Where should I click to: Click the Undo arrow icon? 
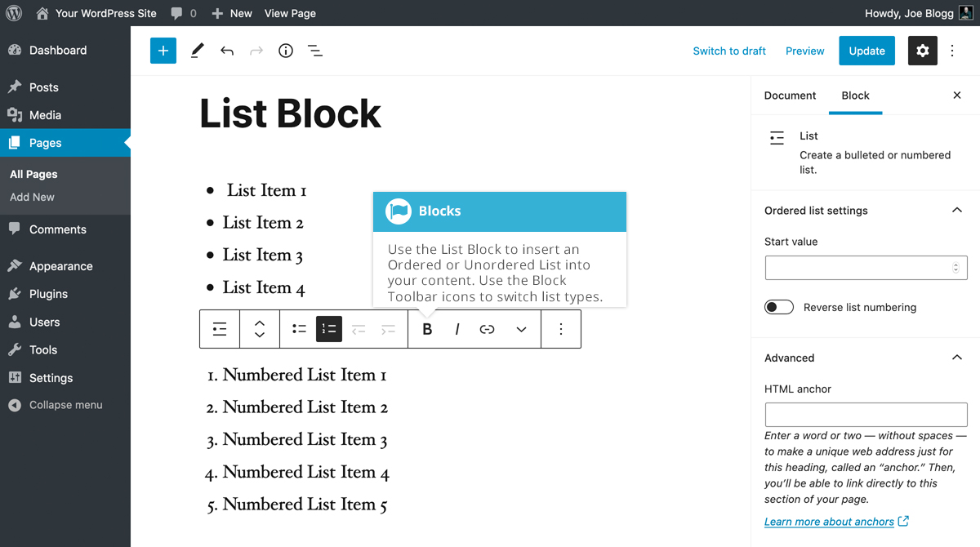[x=226, y=51]
